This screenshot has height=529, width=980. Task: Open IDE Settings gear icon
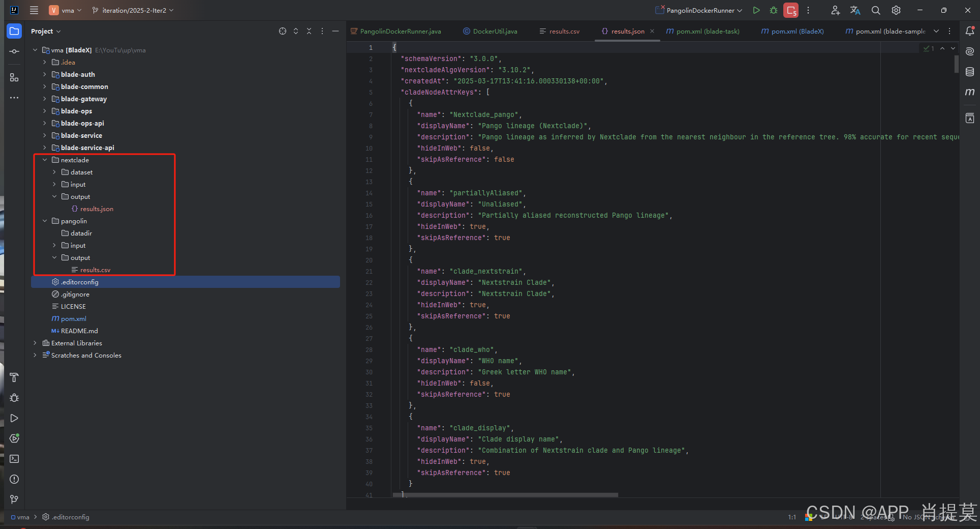coord(896,10)
